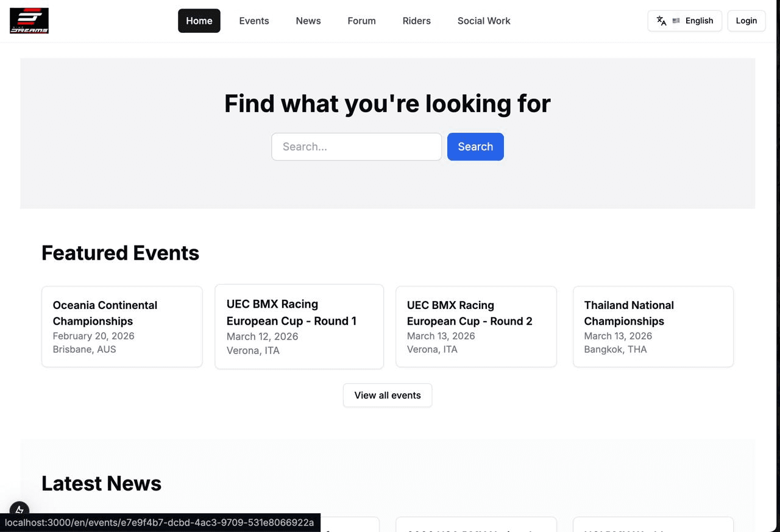Viewport: 780px width, 532px height.
Task: Open the Riders page
Action: pos(417,21)
